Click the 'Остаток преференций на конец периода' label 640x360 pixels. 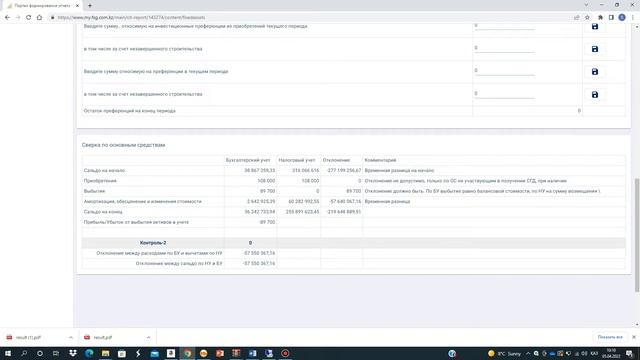[129, 111]
